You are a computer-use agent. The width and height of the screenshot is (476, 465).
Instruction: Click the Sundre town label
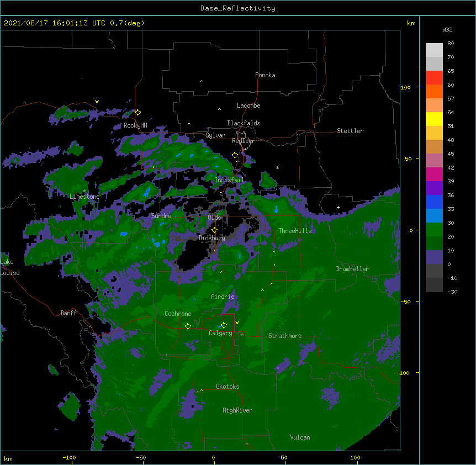point(161,216)
